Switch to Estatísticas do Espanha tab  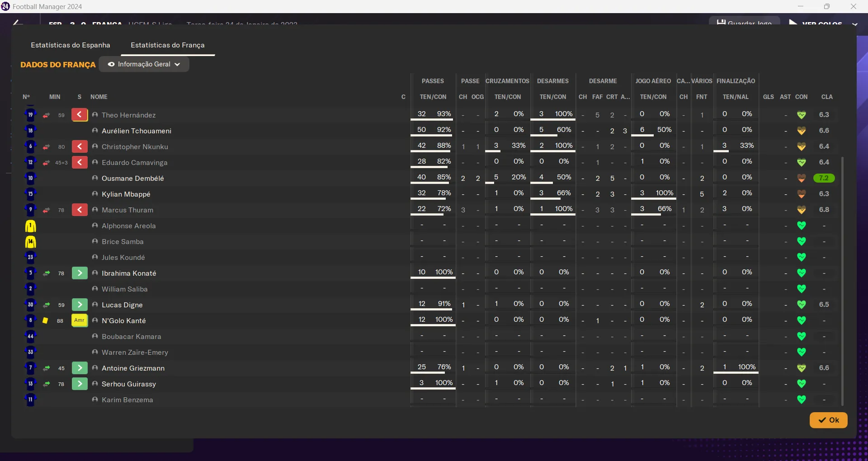pyautogui.click(x=71, y=45)
